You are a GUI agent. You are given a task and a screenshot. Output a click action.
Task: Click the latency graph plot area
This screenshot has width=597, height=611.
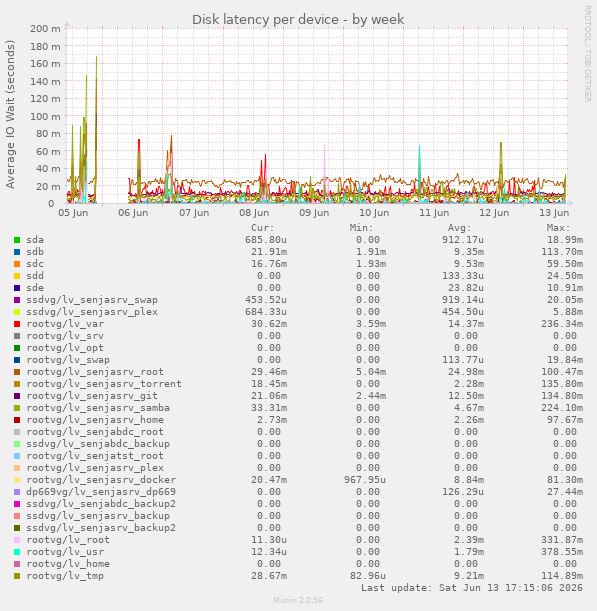(x=317, y=116)
